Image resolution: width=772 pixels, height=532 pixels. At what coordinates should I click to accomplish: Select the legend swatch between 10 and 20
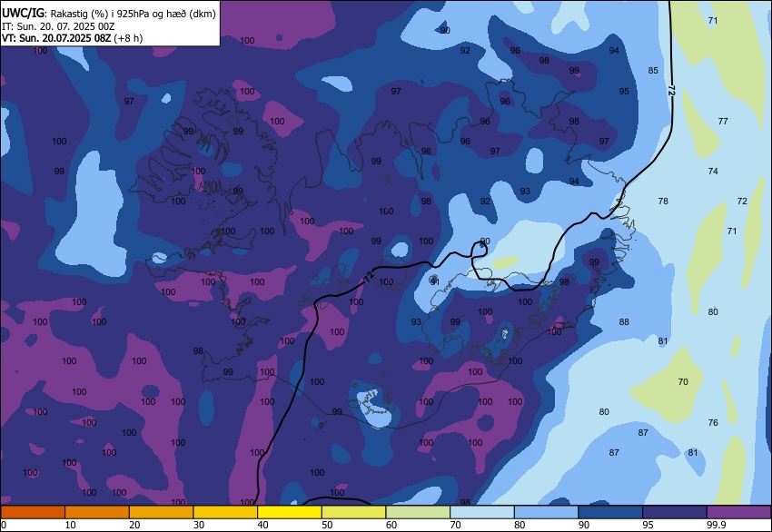pyautogui.click(x=97, y=512)
